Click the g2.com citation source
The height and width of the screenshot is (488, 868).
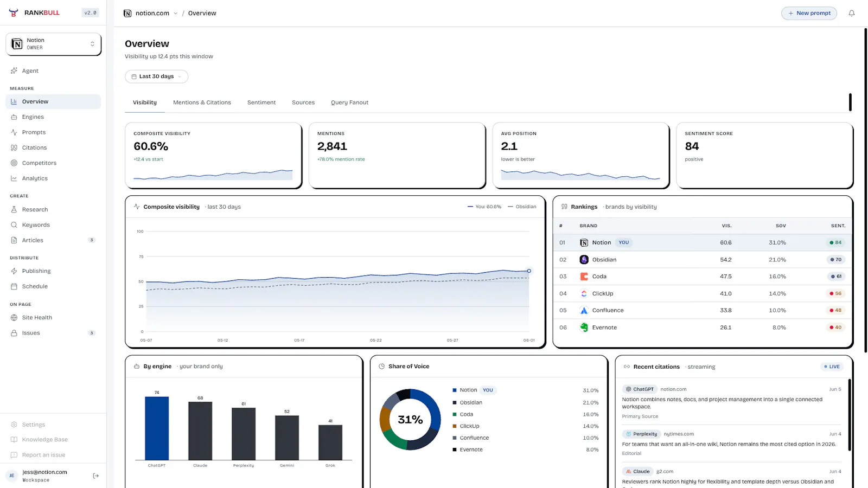click(x=665, y=471)
